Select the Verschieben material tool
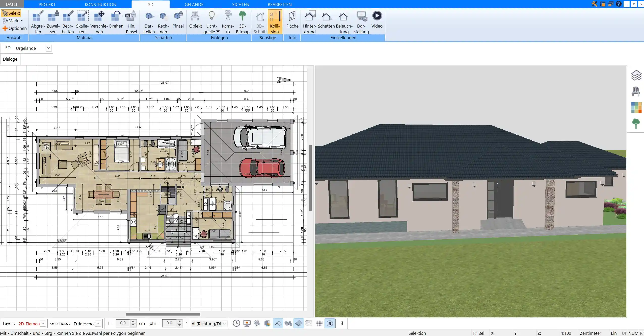This screenshot has height=336, width=644. [x=99, y=22]
